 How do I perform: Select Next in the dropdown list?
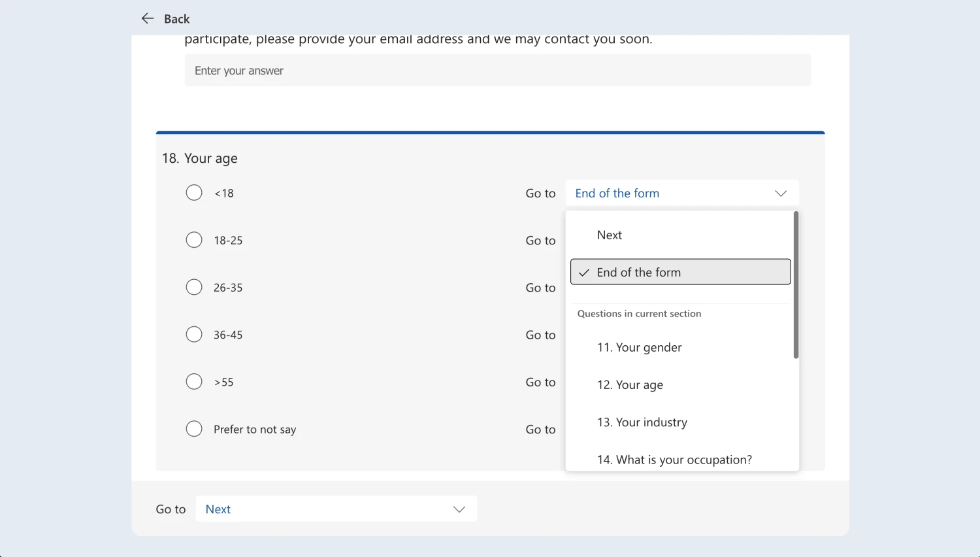point(610,235)
